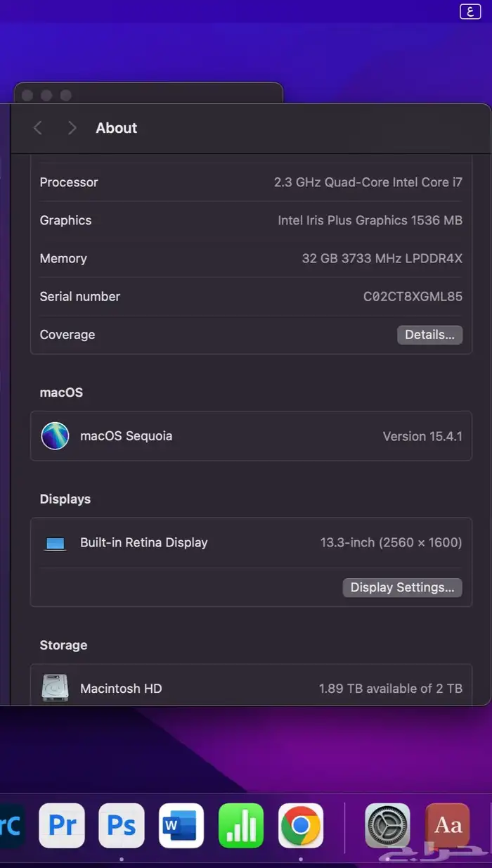Open Adobe Premiere Pro from the Dock
This screenshot has width=492, height=868.
[62, 826]
